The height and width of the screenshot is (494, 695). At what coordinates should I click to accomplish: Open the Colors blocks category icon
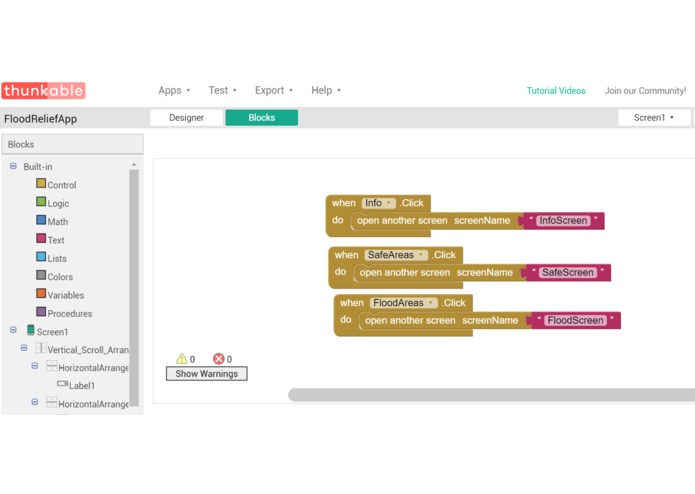tap(41, 275)
